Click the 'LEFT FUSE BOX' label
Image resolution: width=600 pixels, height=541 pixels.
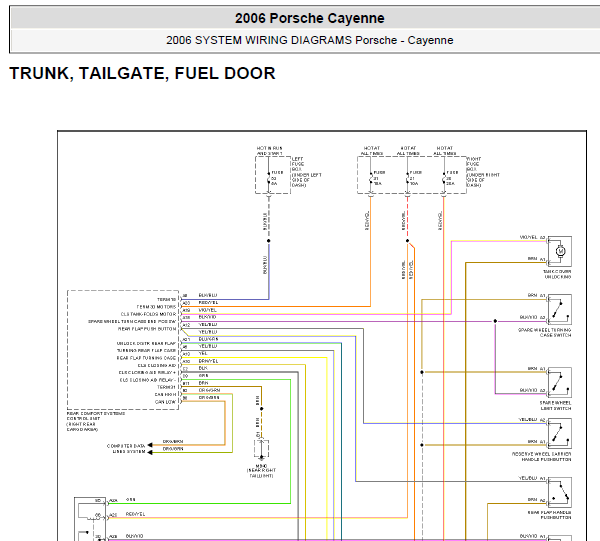pos(298,164)
